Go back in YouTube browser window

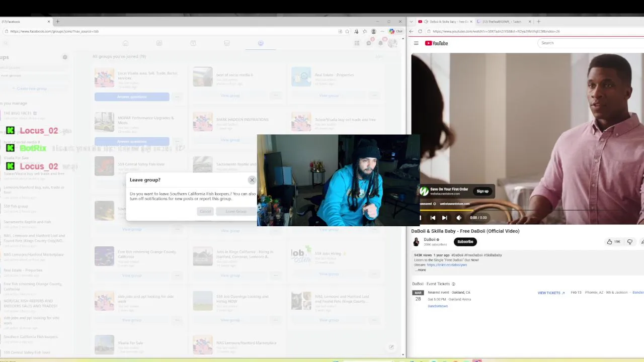coord(411,31)
